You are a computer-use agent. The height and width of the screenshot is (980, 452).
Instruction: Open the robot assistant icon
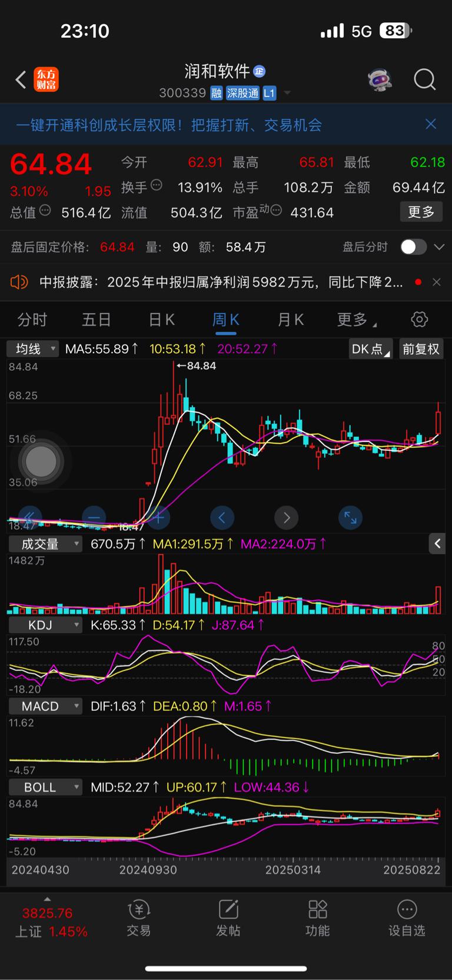click(x=380, y=79)
